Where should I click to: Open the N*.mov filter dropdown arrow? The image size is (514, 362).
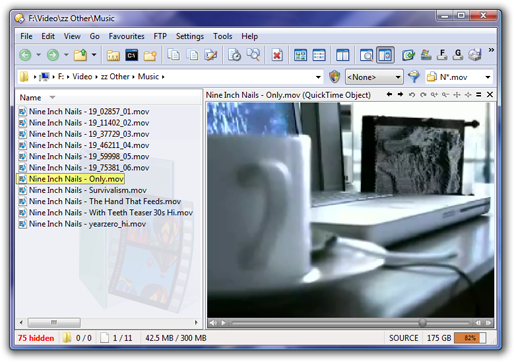tap(488, 77)
